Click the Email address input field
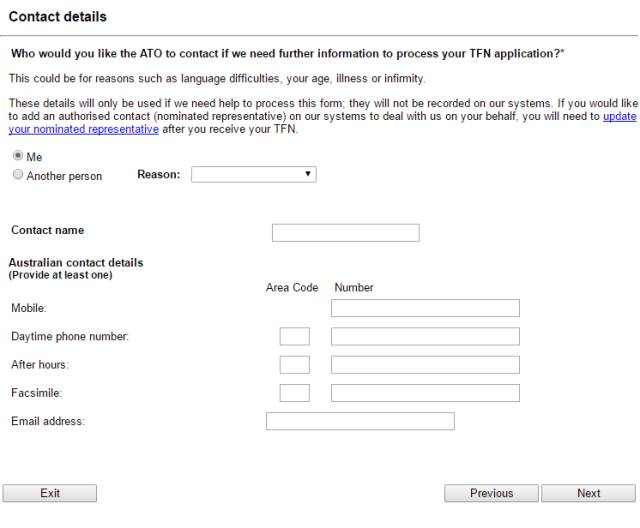Viewport: 640px width, 528px height. click(360, 421)
